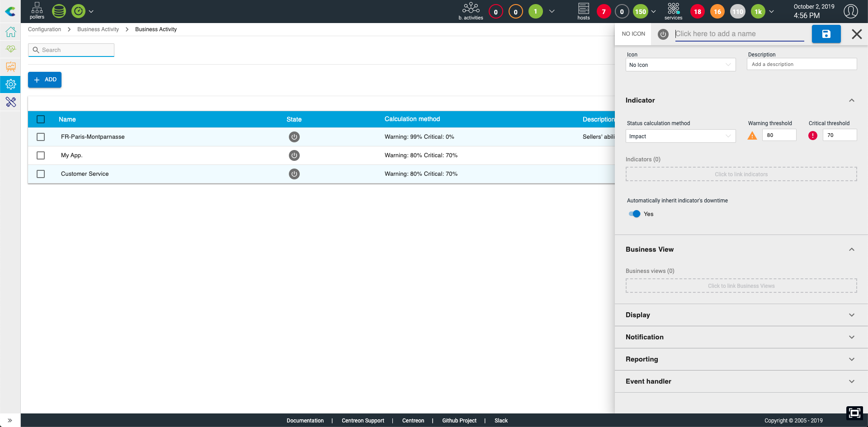The image size is (868, 427).
Task: Open the monitoring heartbeat sidebar icon
Action: pyautogui.click(x=10, y=49)
